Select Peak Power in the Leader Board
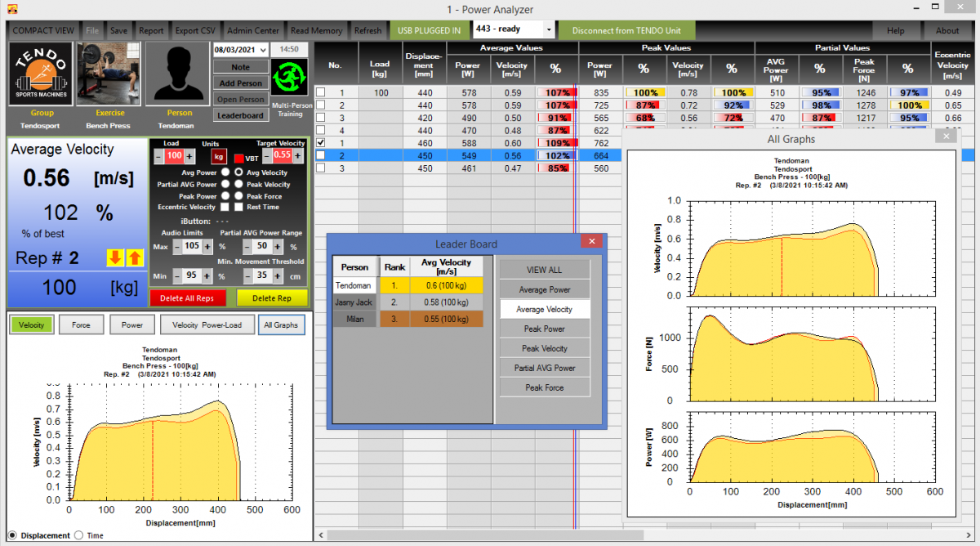The width and height of the screenshot is (980, 546). [x=544, y=329]
